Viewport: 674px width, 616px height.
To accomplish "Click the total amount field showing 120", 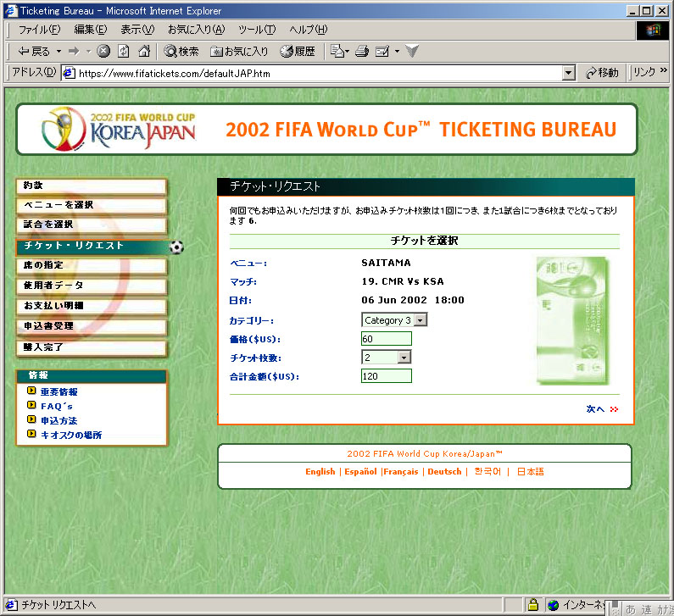I will pos(387,376).
